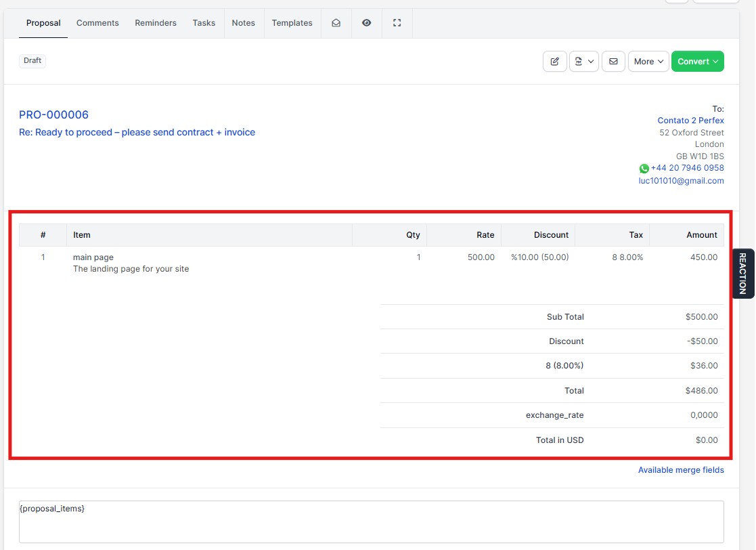Click the %10.00 (50.00) discount cell
Viewport: 756px width, 550px height.
[539, 257]
